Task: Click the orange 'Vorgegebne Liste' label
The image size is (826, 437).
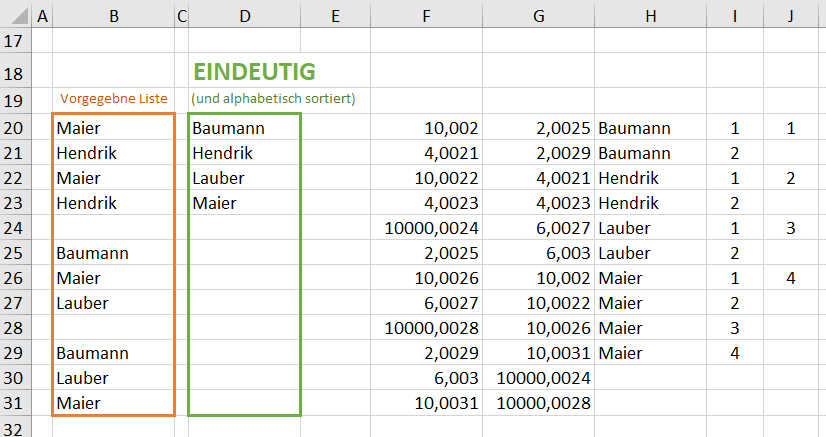Action: pos(114,98)
